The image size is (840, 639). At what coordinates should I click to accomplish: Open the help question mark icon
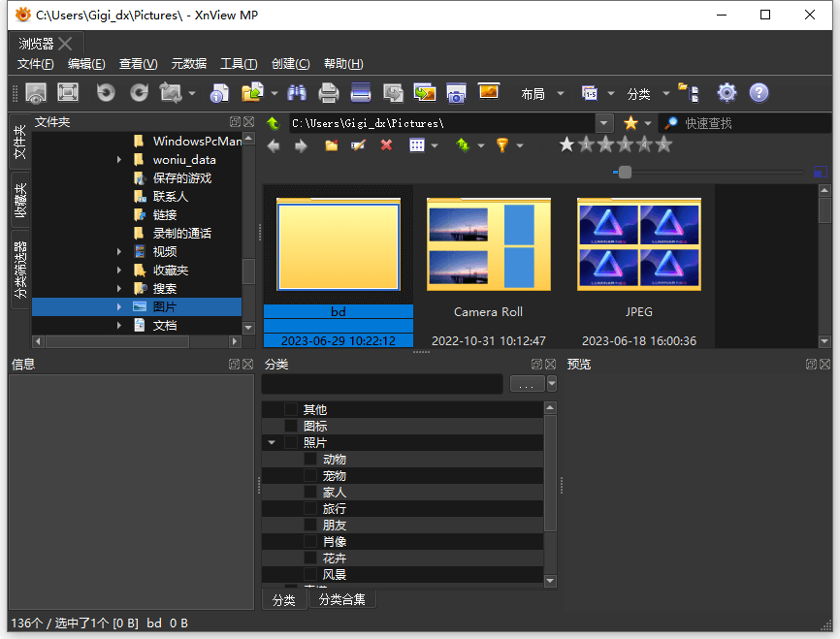759,93
